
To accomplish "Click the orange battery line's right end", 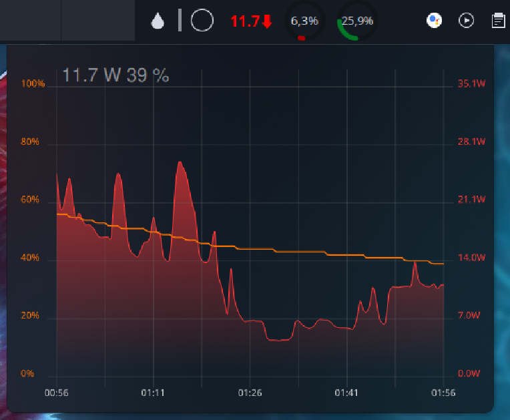I will (x=443, y=264).
